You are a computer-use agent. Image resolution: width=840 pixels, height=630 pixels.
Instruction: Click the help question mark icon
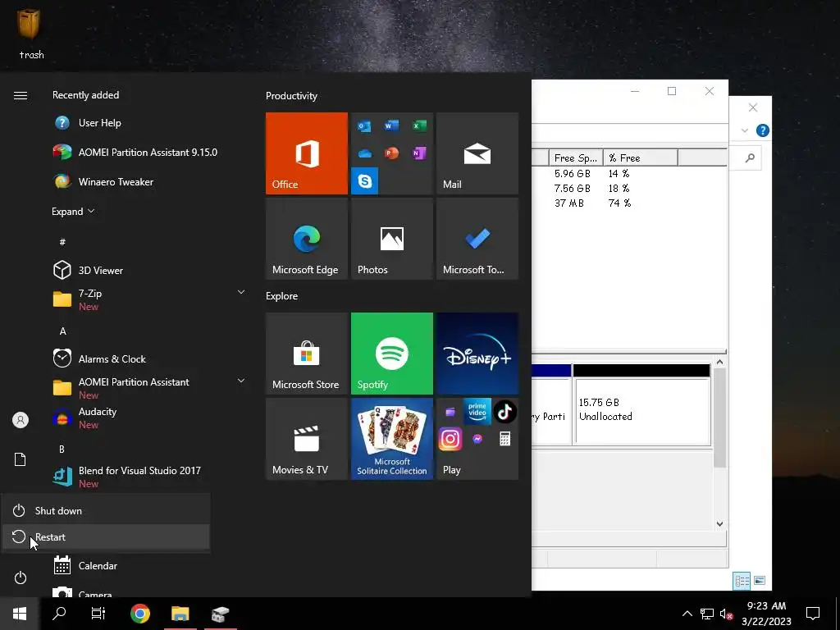[x=762, y=130]
